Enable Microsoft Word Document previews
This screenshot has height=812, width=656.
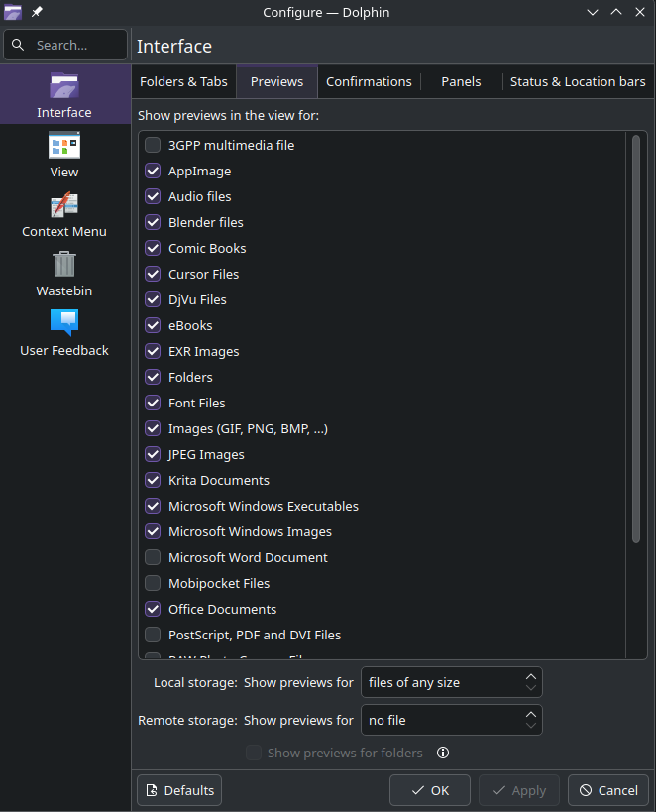pos(153,558)
